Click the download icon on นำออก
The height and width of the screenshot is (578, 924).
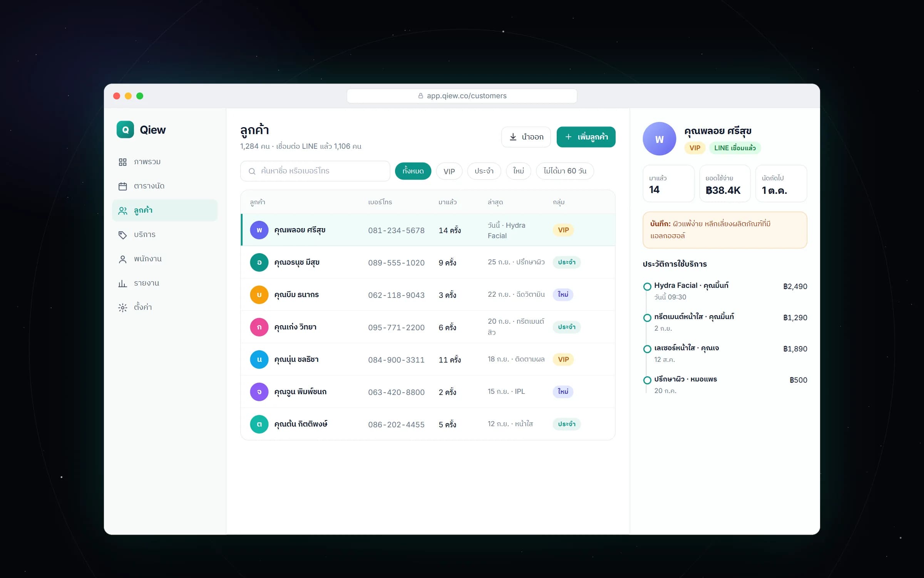(x=513, y=137)
